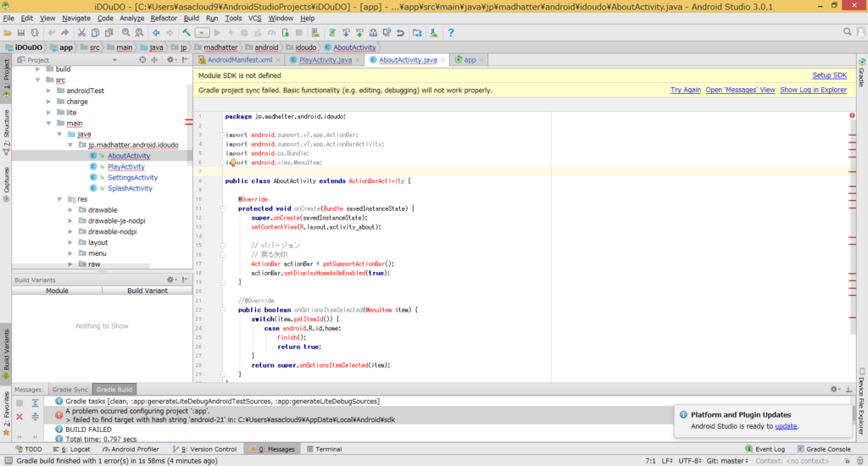868x466 pixels.
Task: Expand the charge folder
Action: tap(48, 102)
